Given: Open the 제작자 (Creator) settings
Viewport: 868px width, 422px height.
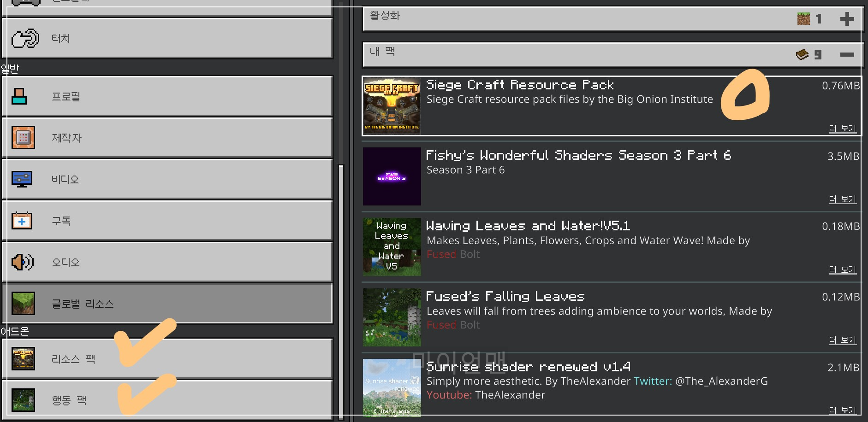Looking at the screenshot, I should 167,138.
